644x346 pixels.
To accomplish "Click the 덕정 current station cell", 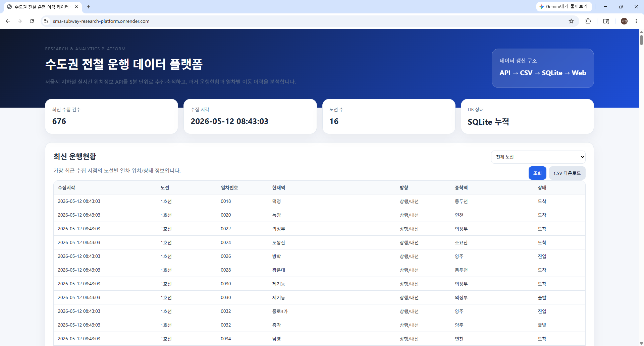I will [x=276, y=201].
